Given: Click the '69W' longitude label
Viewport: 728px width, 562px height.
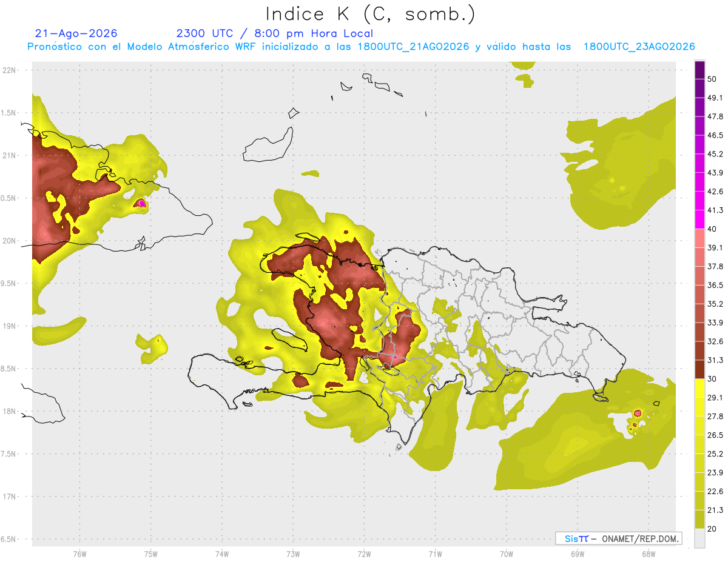Looking at the screenshot, I should 578,554.
